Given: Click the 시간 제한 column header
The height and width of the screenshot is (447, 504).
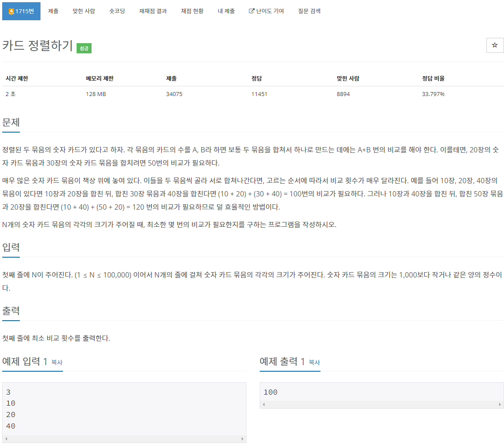Looking at the screenshot, I should click(x=17, y=78).
